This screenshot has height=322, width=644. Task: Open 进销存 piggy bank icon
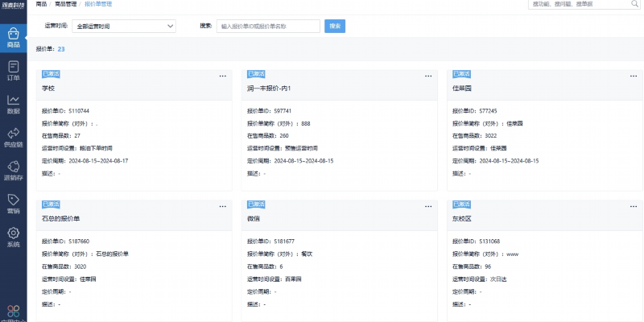[x=13, y=170]
